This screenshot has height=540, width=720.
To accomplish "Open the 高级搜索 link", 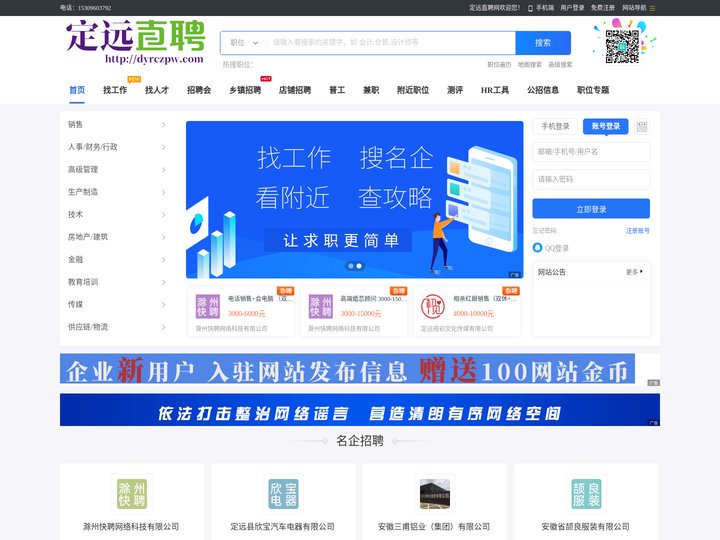I will [560, 65].
